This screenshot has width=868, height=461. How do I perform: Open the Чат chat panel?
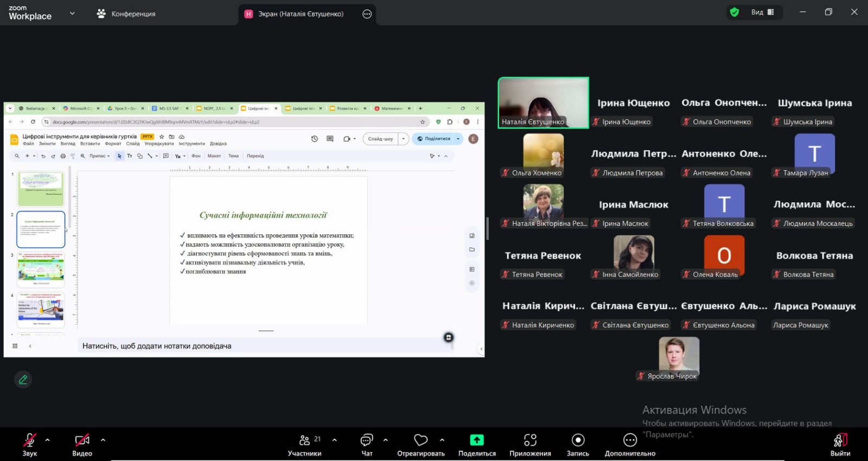[x=367, y=444]
